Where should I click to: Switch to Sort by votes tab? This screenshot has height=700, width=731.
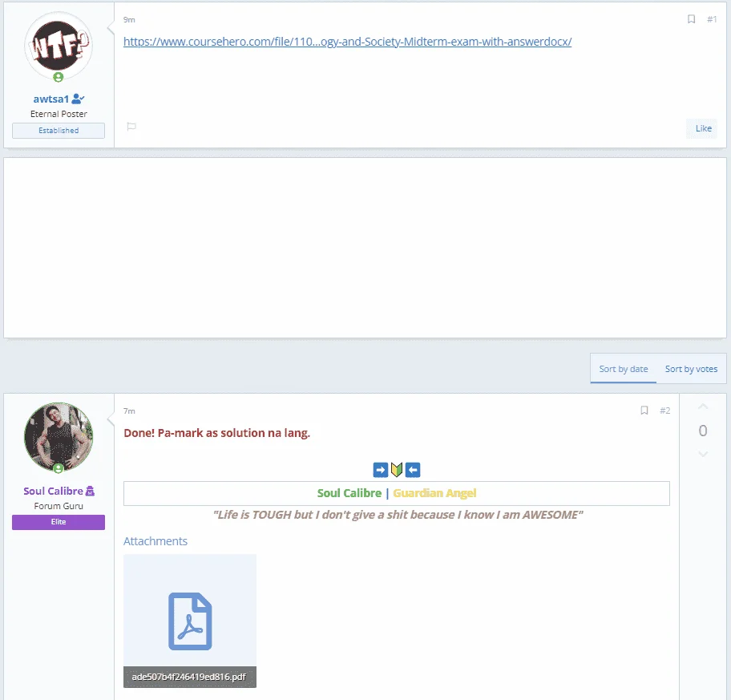pos(691,369)
